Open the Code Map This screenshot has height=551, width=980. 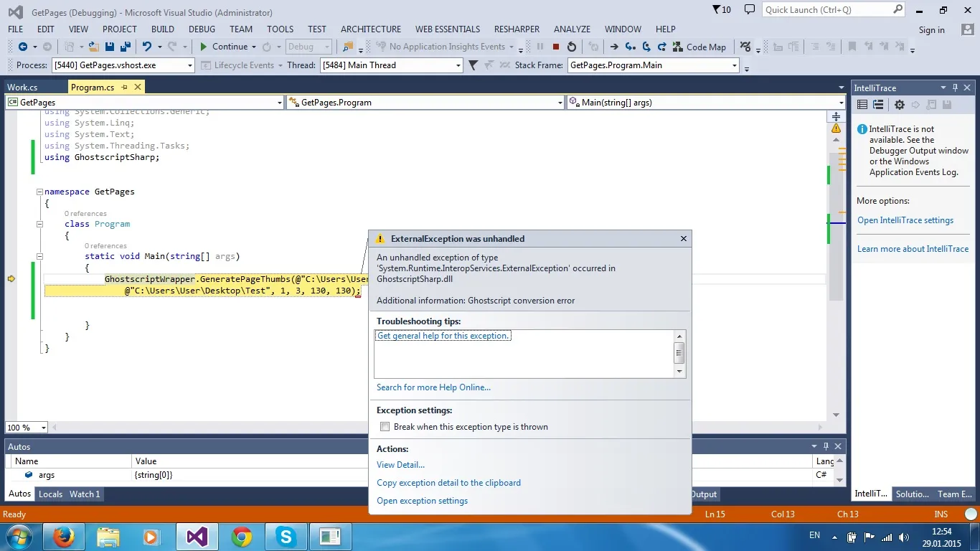[x=699, y=47]
